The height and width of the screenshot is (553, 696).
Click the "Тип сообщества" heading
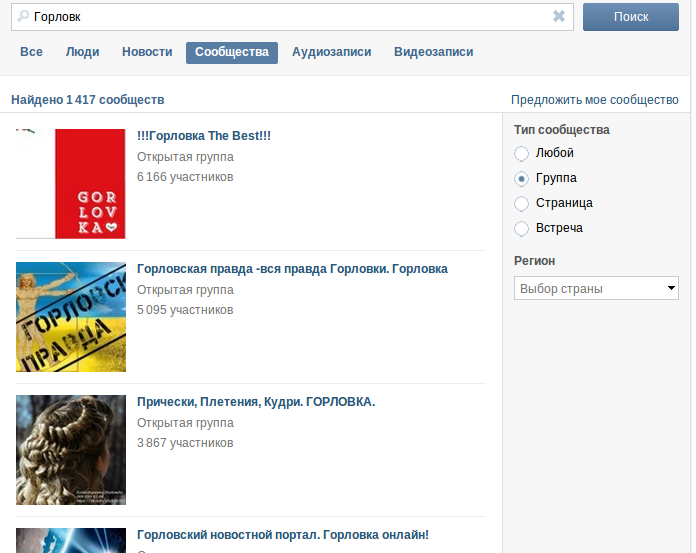coord(562,130)
